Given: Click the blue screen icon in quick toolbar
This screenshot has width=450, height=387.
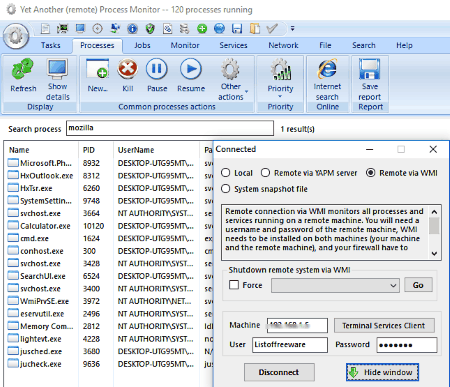Looking at the screenshot, I should coord(80,29).
